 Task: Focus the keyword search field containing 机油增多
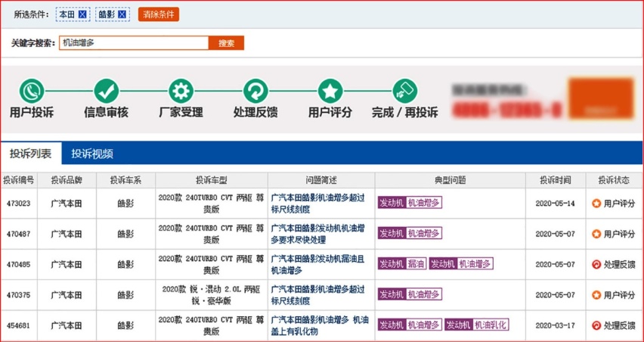point(134,42)
